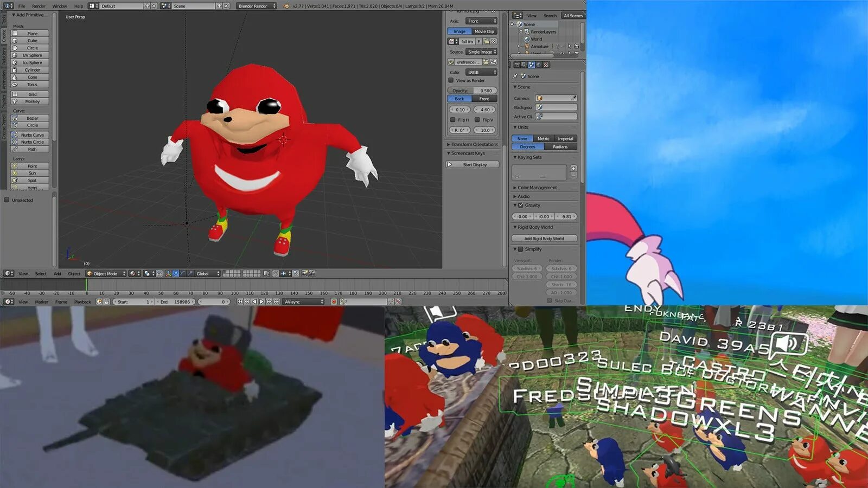868x488 pixels.
Task: Toggle Flip V checkbox
Action: (477, 120)
